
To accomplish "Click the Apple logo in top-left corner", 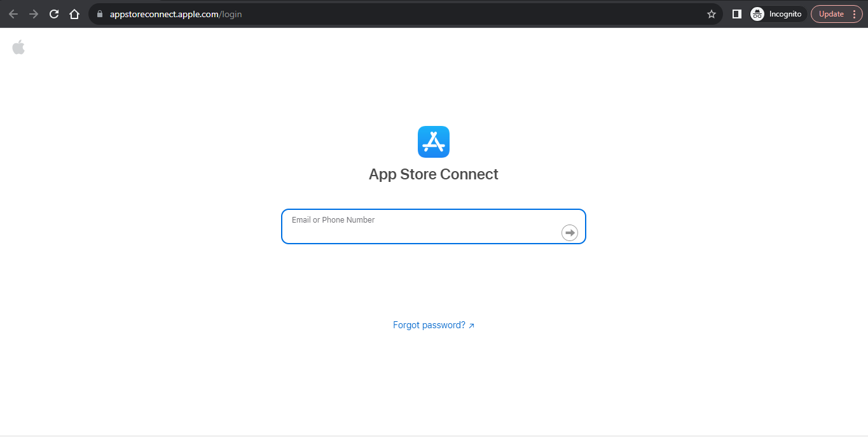I will tap(18, 46).
